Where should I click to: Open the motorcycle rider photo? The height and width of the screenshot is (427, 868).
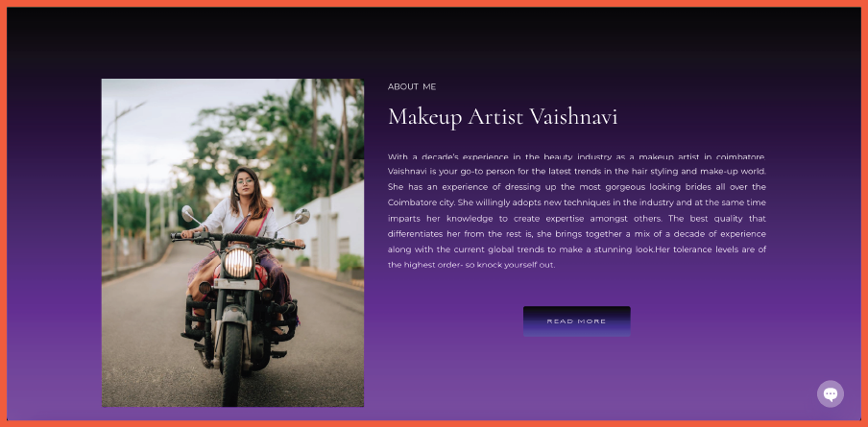[x=232, y=243]
